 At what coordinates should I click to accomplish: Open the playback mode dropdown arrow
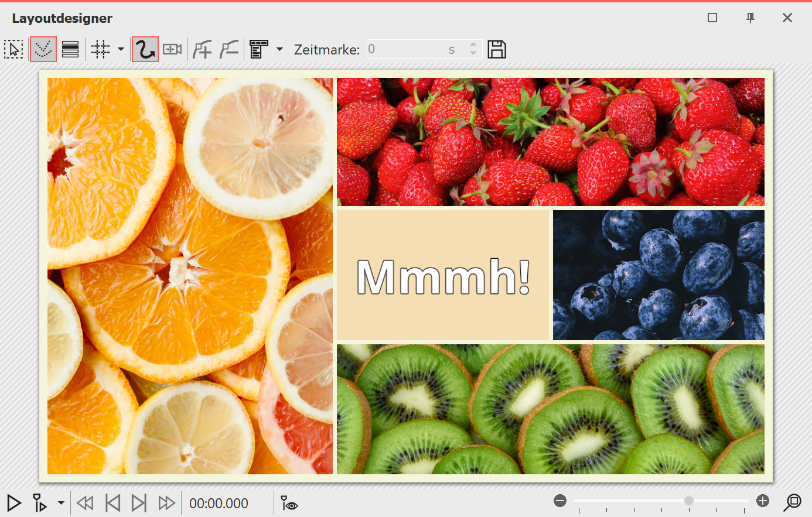point(60,503)
